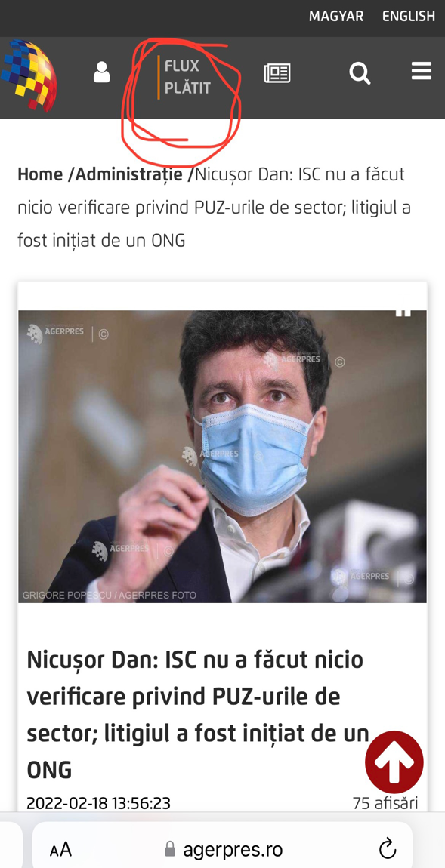445x868 pixels.
Task: Tap the 75 afișări view count
Action: coord(386,802)
